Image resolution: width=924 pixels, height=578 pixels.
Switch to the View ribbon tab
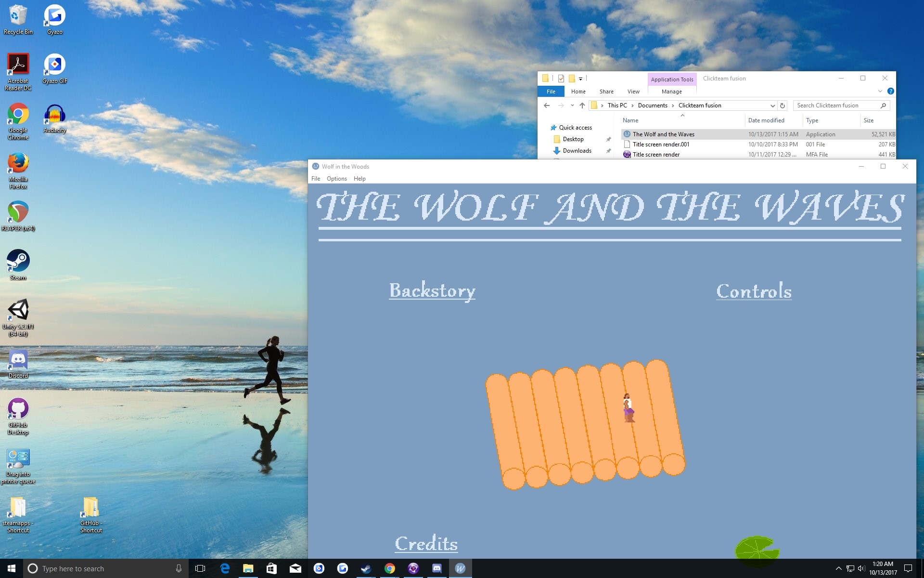point(633,92)
